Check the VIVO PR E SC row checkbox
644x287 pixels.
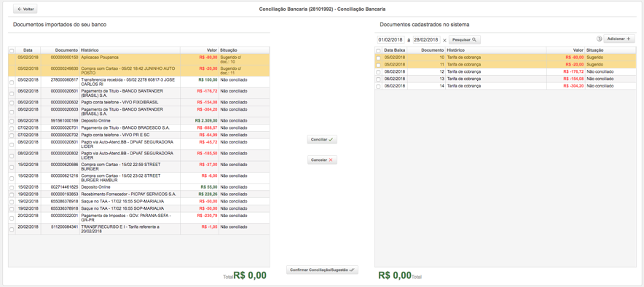click(x=12, y=135)
